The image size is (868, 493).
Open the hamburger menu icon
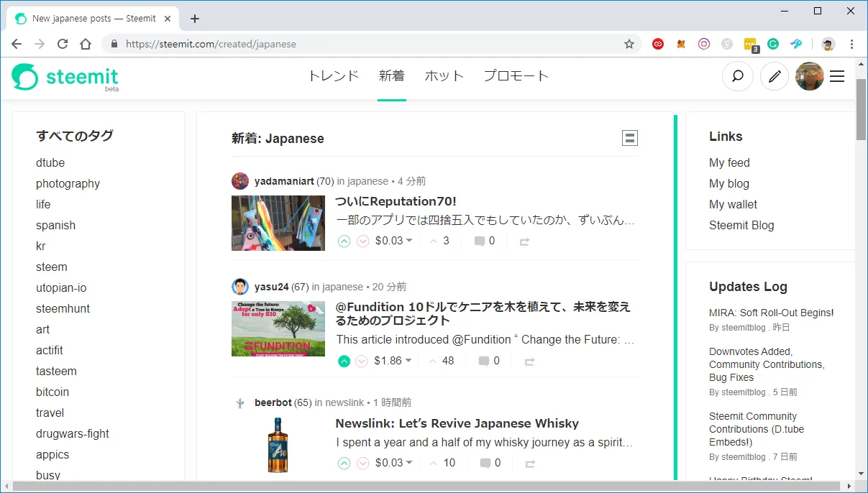(837, 76)
